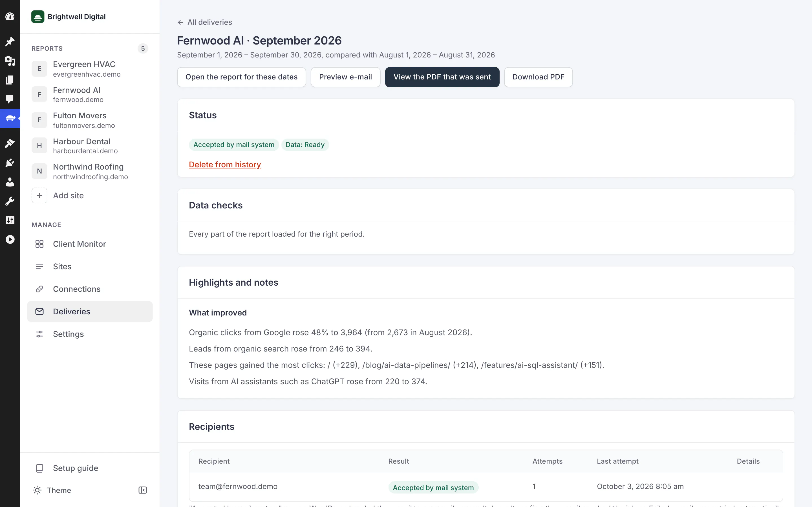Open the Media library icon
Image resolution: width=812 pixels, height=507 pixels.
pyautogui.click(x=10, y=61)
